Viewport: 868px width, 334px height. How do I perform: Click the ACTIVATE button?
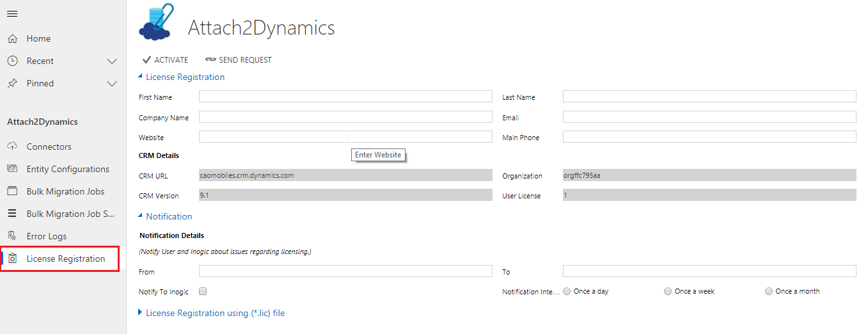165,60
